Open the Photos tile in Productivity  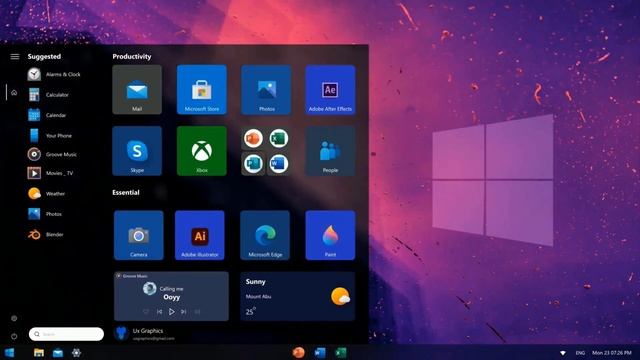click(266, 89)
